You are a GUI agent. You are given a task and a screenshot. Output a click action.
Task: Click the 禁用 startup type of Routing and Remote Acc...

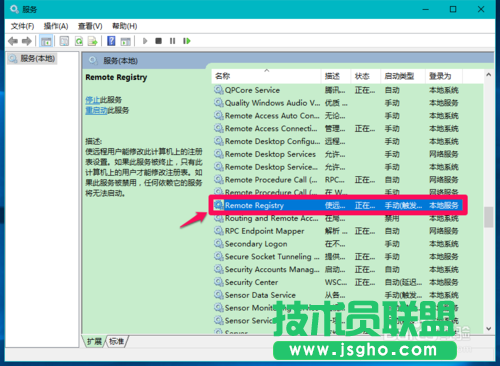click(x=392, y=218)
